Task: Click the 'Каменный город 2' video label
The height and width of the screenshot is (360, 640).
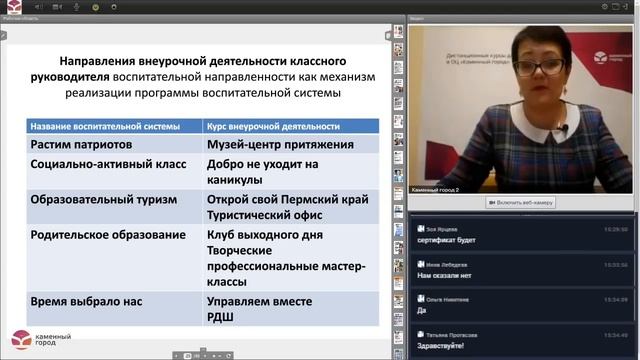Action: [x=435, y=190]
